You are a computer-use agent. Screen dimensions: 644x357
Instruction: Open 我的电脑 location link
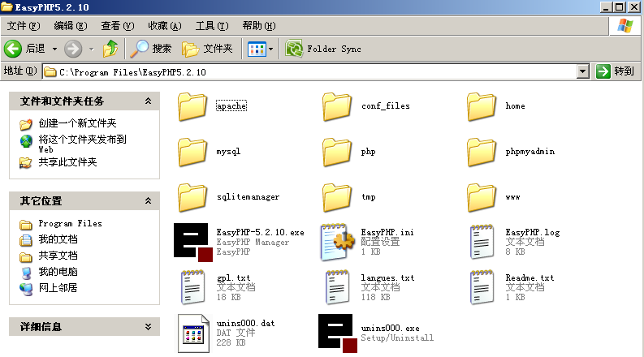(58, 272)
